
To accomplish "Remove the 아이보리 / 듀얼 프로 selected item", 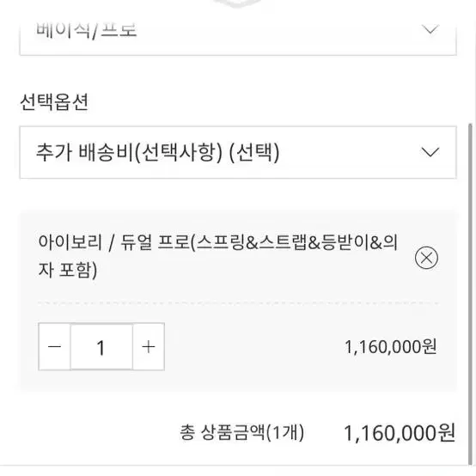I will click(x=426, y=258).
